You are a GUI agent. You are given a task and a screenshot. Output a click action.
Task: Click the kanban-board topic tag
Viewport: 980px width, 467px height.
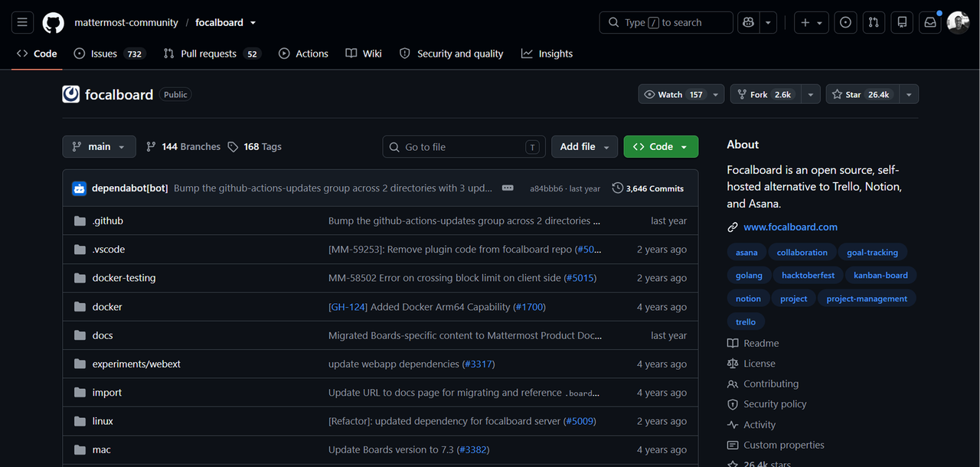880,276
